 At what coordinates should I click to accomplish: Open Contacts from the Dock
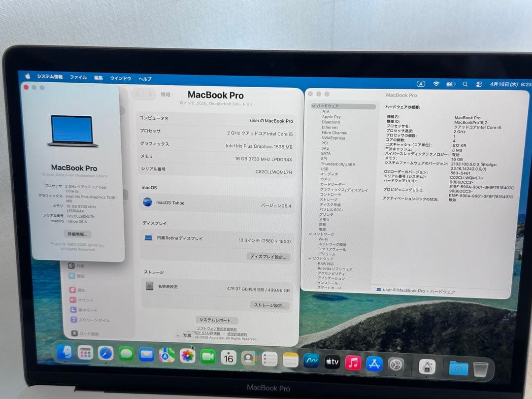249,358
